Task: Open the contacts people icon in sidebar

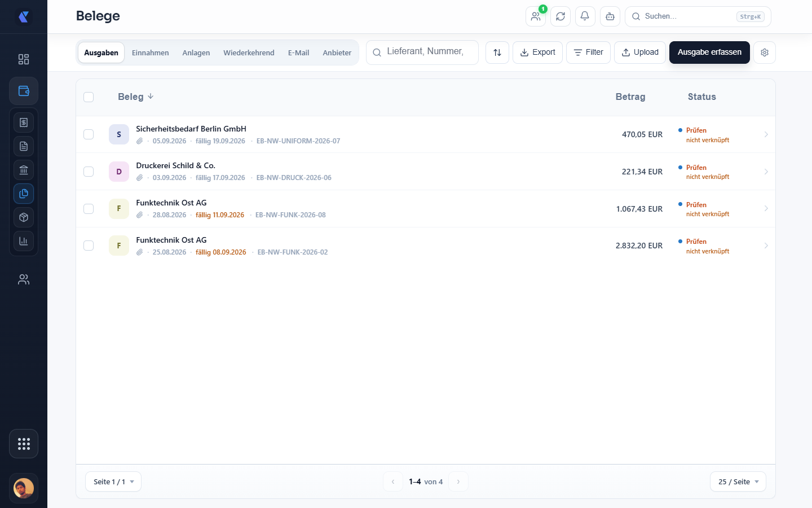Action: [x=24, y=279]
